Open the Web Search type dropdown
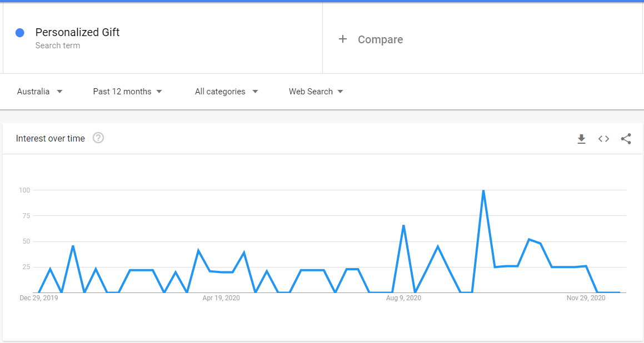Screen dimensions: 644x343 (x=316, y=92)
